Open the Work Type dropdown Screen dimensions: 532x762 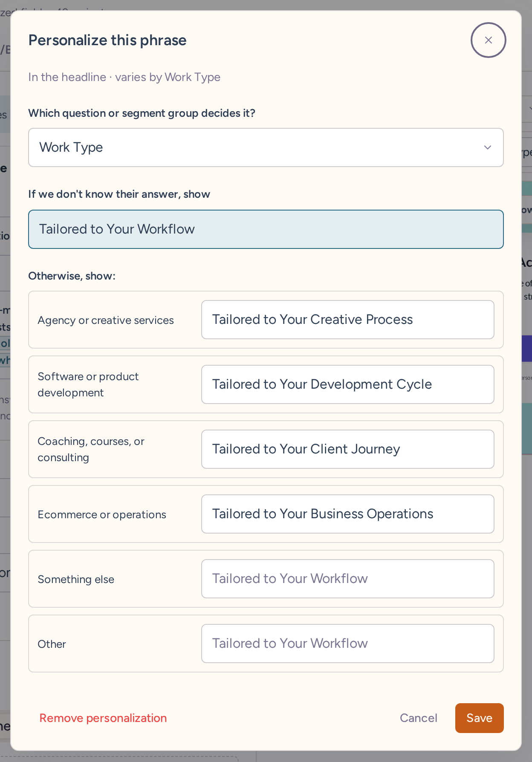(x=266, y=147)
